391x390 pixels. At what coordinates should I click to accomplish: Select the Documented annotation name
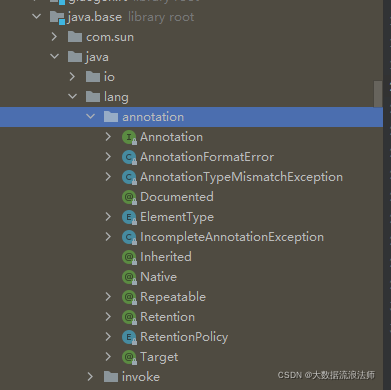point(177,197)
